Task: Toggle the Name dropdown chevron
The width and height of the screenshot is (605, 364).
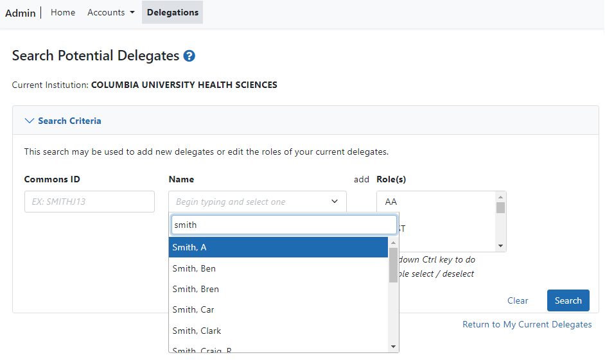Action: pos(334,202)
